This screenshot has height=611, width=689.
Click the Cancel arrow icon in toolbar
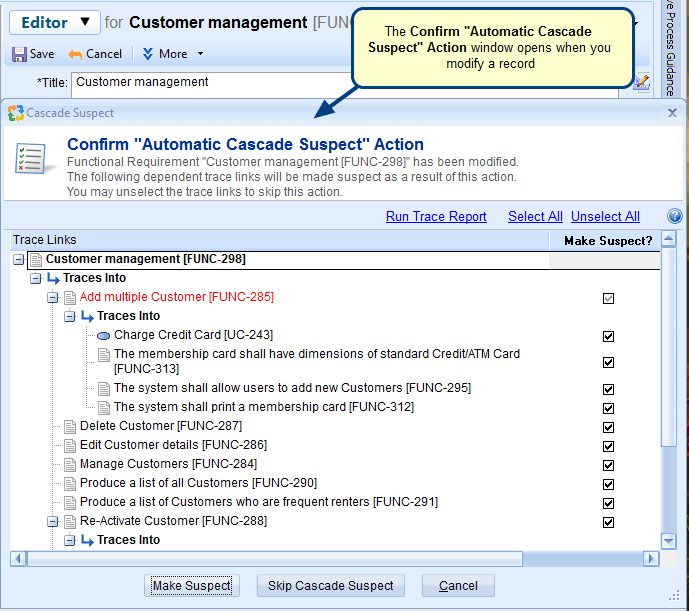[75, 54]
